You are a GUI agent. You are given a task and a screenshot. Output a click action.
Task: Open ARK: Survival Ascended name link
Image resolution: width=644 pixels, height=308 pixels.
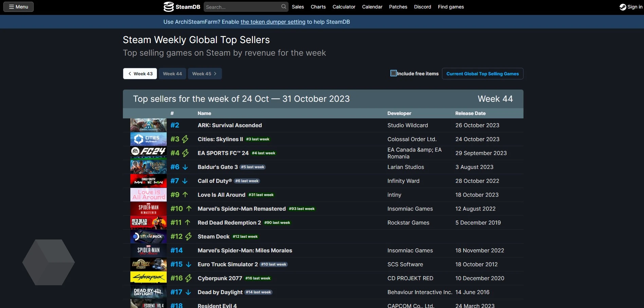(x=230, y=125)
